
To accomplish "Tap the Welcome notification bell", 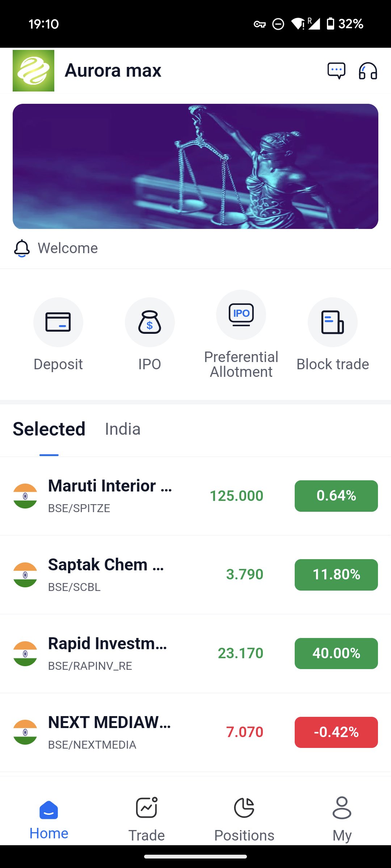I will tap(22, 248).
